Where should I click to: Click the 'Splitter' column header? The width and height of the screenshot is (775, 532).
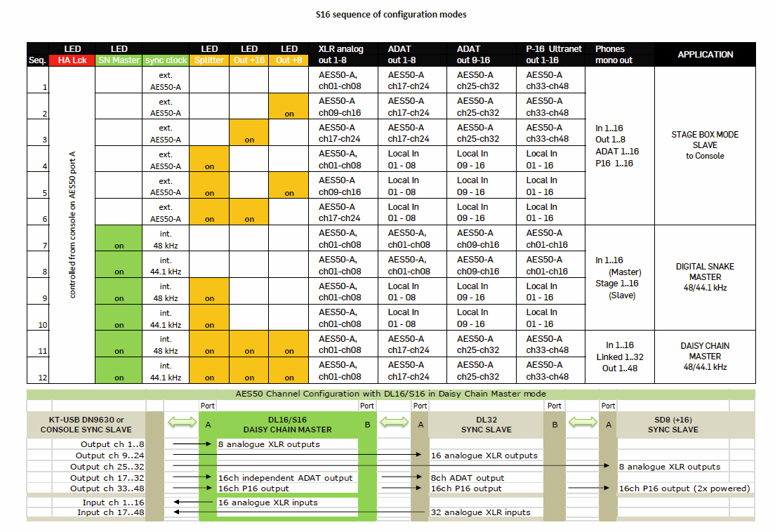pyautogui.click(x=209, y=60)
